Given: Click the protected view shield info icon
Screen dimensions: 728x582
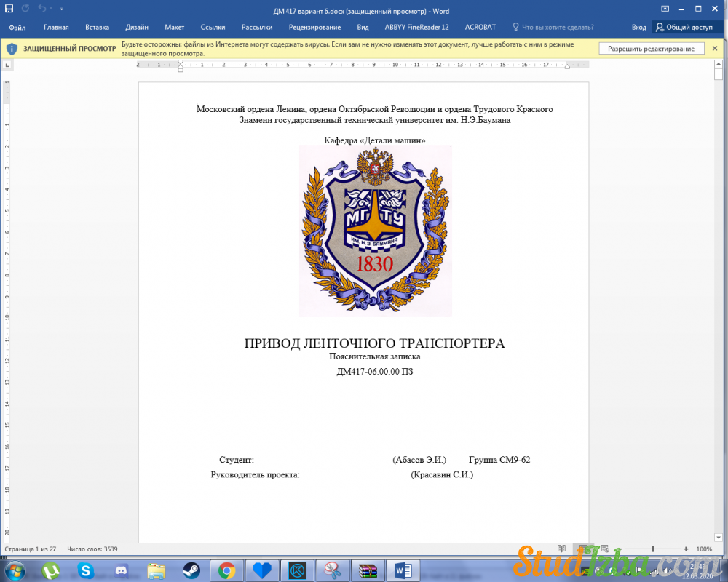Looking at the screenshot, I should pos(12,49).
